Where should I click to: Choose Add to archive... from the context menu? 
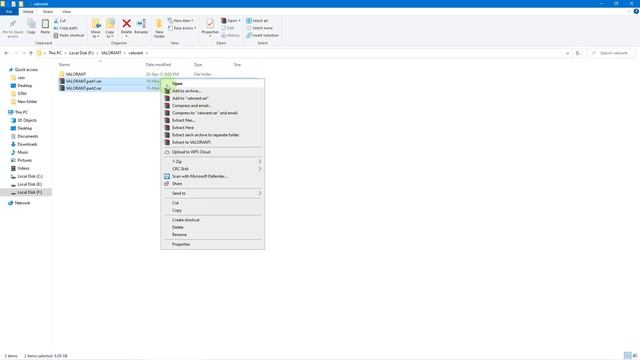click(x=212, y=91)
